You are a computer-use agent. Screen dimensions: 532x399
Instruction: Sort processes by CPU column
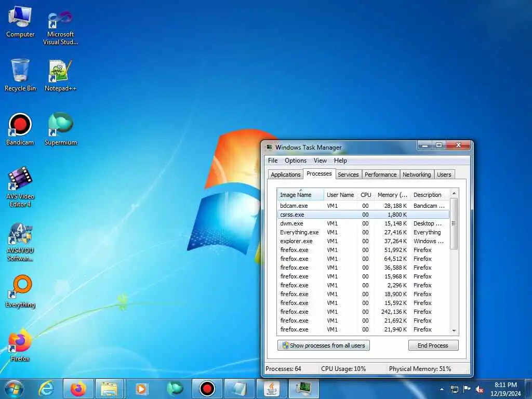pyautogui.click(x=366, y=195)
